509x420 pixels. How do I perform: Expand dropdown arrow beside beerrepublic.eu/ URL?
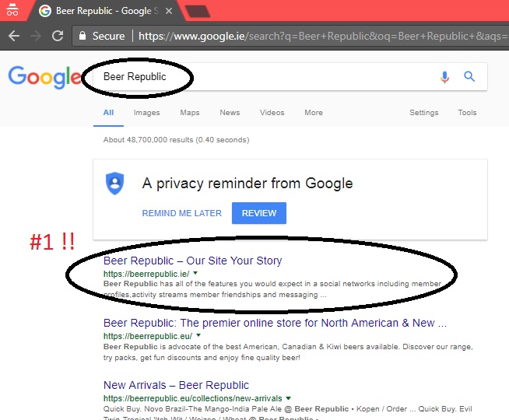click(x=198, y=335)
